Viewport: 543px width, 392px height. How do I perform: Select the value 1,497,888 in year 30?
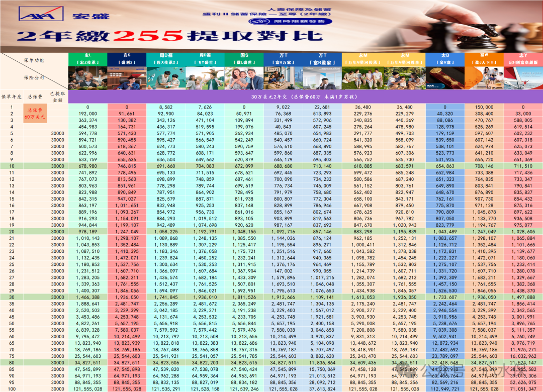(523, 297)
